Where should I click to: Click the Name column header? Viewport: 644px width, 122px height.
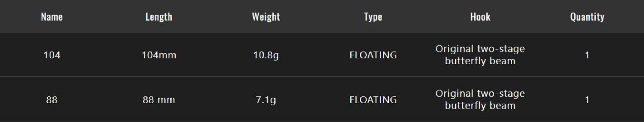[x=52, y=17]
